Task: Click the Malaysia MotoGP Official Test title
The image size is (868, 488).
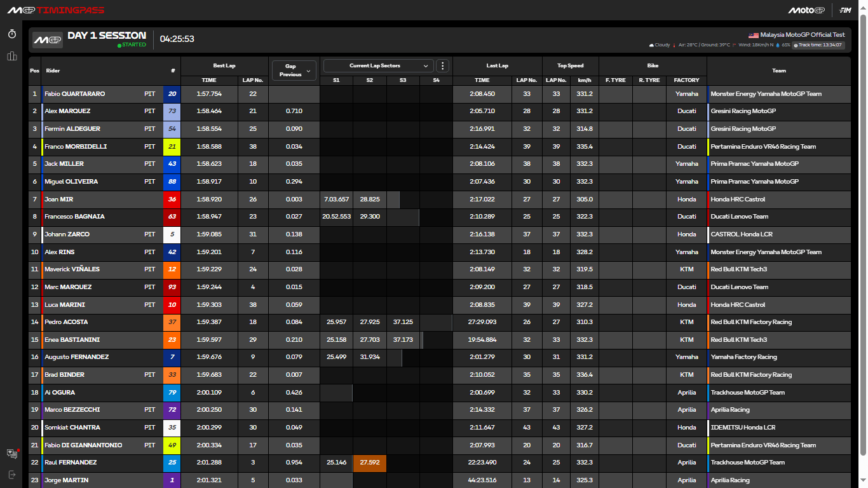Action: (803, 35)
